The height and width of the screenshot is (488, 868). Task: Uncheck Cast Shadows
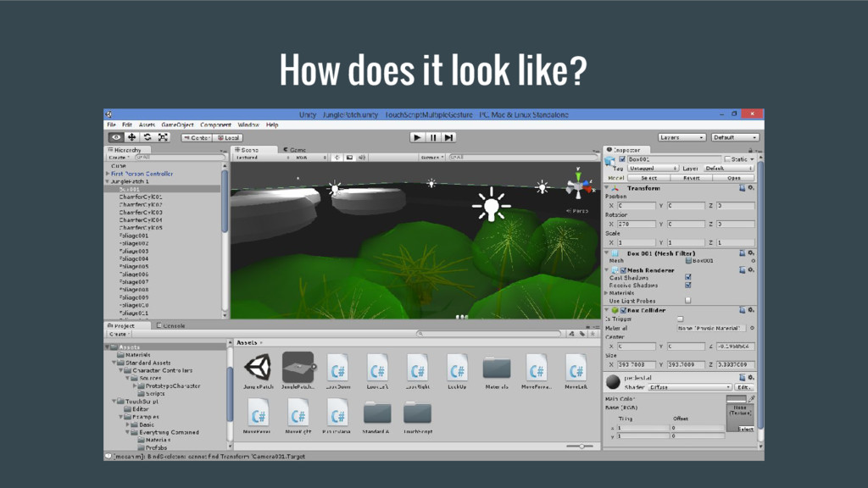(x=688, y=278)
